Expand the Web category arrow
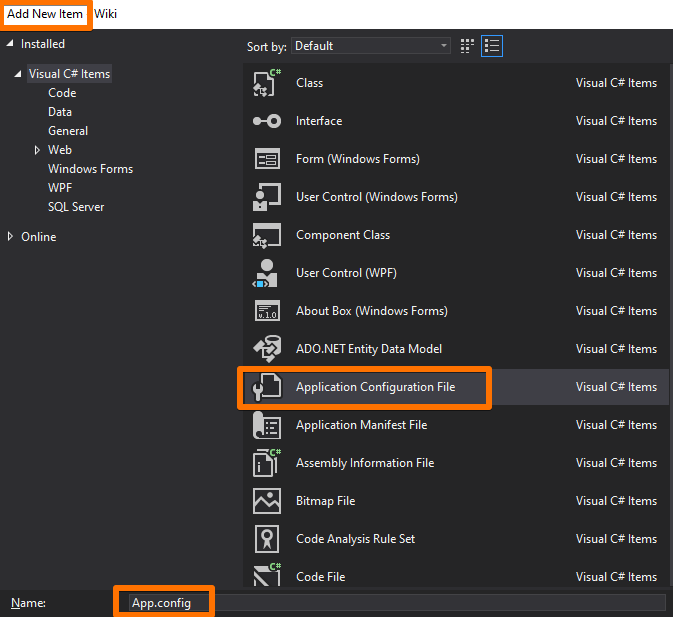 (38, 150)
